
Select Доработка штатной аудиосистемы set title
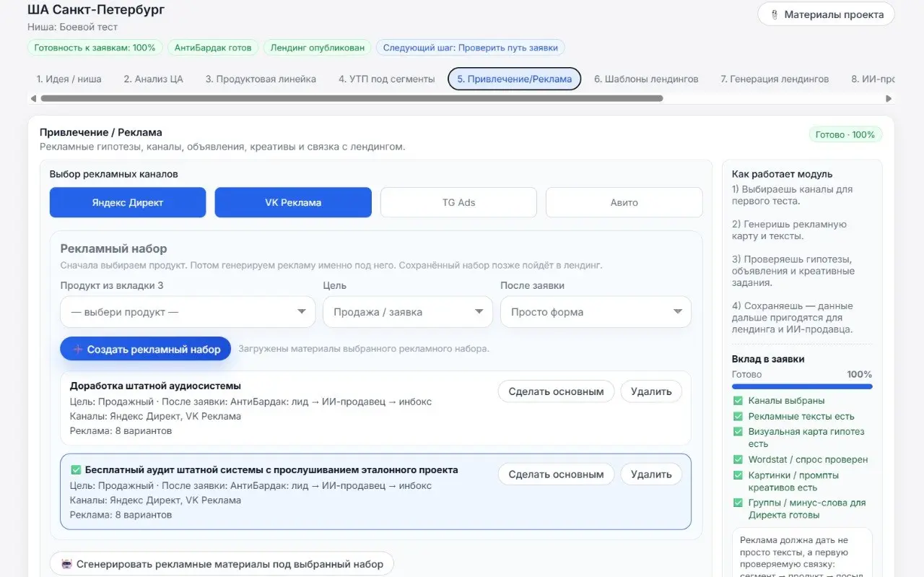click(x=155, y=386)
